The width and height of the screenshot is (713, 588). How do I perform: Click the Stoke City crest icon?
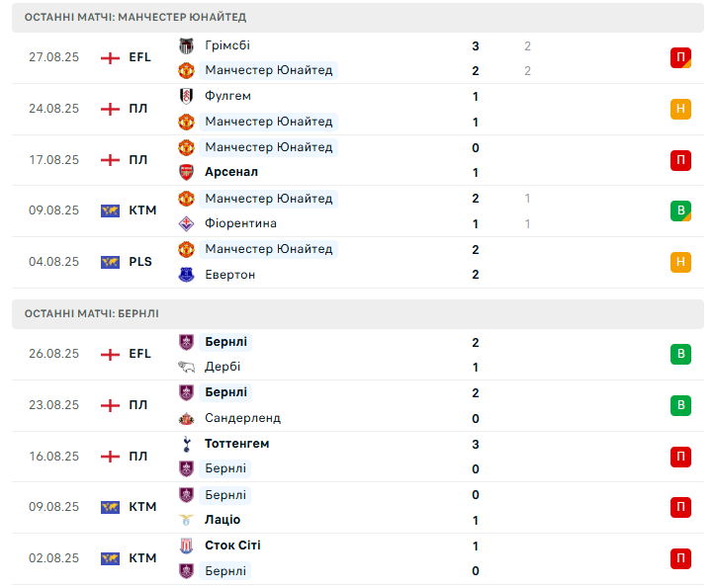[x=186, y=546]
